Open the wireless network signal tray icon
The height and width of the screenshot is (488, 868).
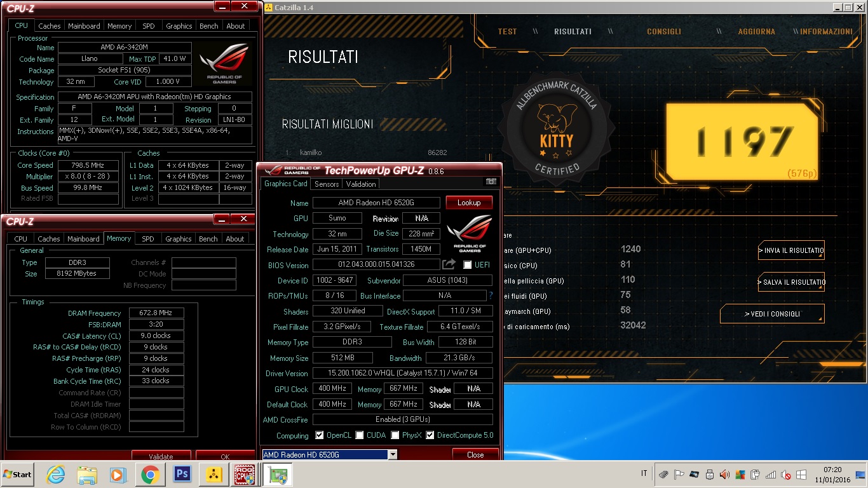tap(771, 474)
